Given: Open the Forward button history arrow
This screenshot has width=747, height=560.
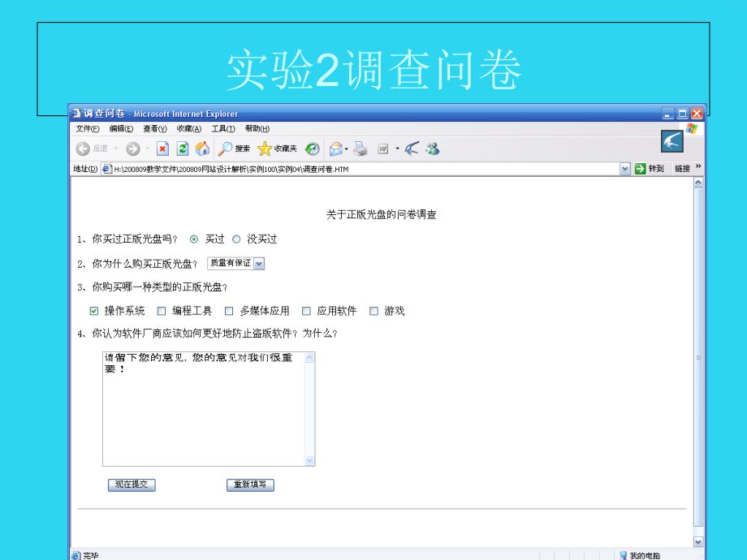Looking at the screenshot, I should click(148, 149).
